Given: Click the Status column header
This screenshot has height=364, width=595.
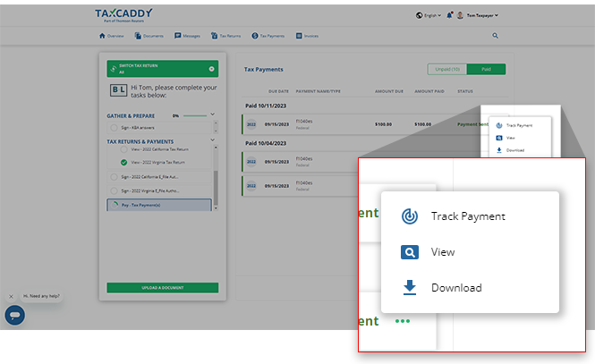Looking at the screenshot, I should point(465,91).
